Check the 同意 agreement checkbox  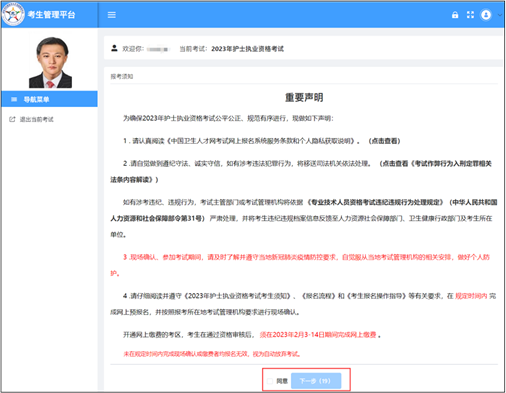(x=270, y=381)
